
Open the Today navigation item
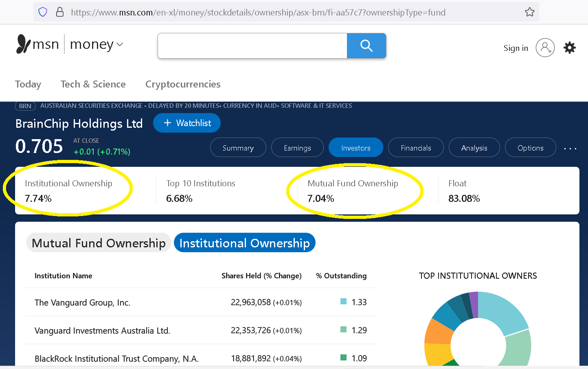coord(28,84)
